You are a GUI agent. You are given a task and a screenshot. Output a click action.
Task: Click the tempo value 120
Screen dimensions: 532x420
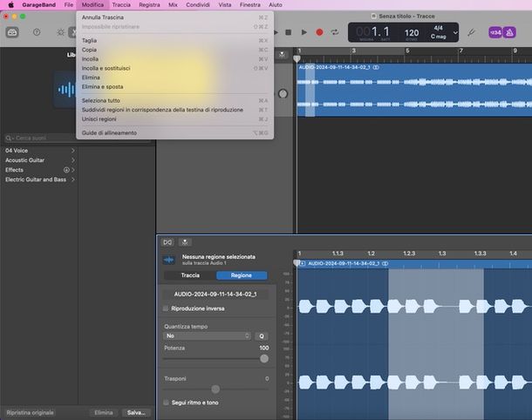412,33
